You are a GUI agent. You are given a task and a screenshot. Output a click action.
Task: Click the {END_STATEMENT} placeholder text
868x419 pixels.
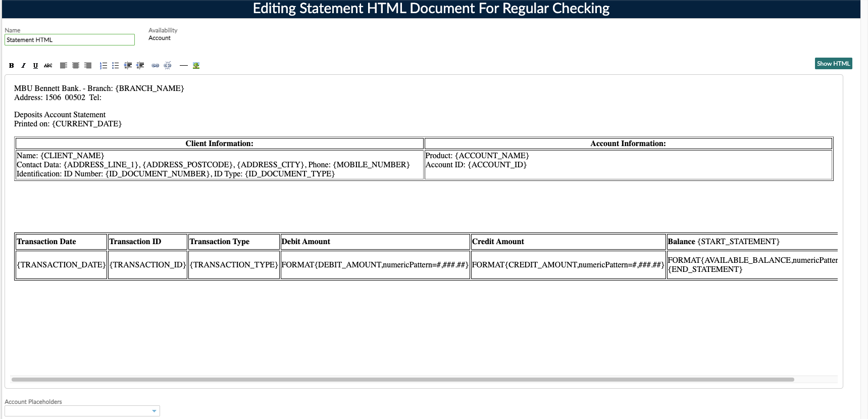[x=705, y=269]
